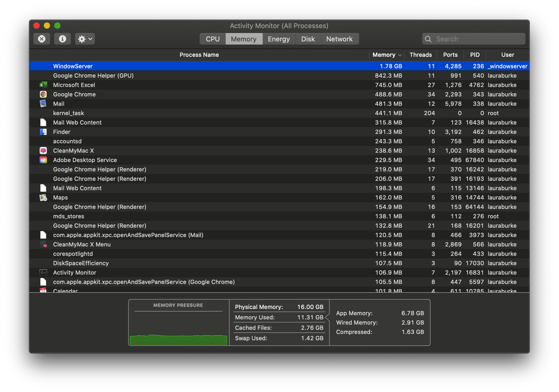Click the search magnifier icon

(428, 39)
